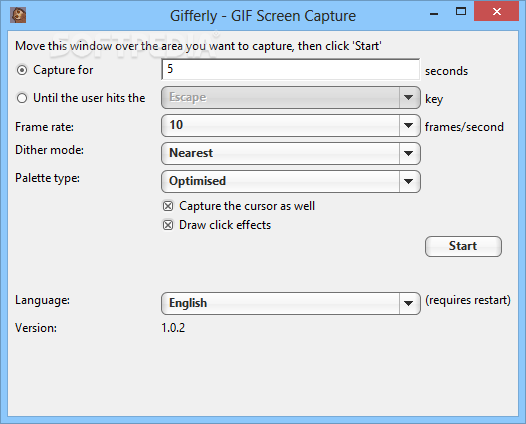Click the 'Optimised' palette combo box
Screen dimensions: 526x424
tap(291, 181)
